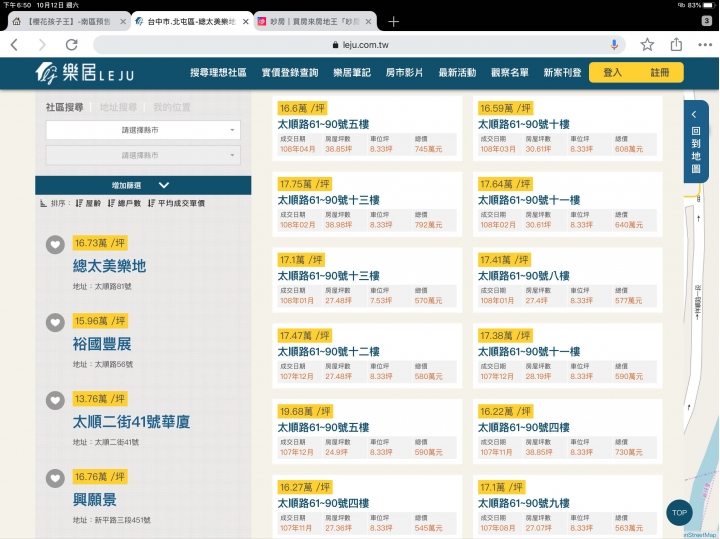Reload the page with browser refresh icon
Viewport: 720px width, 539px height.
coord(72,45)
